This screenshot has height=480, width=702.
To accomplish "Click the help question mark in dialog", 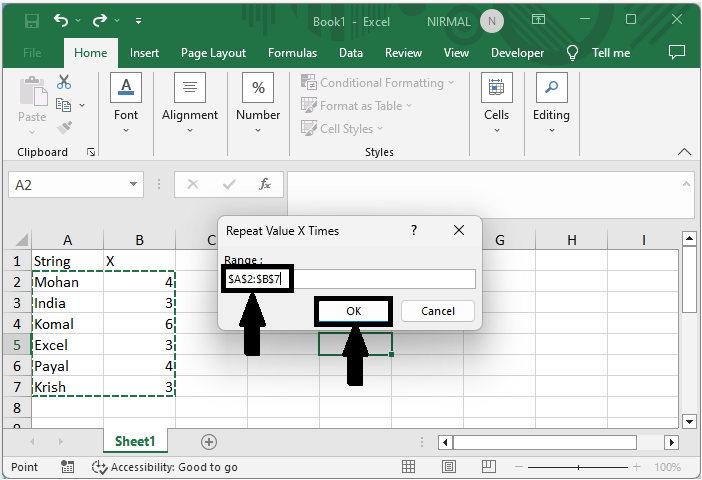I will pos(414,230).
